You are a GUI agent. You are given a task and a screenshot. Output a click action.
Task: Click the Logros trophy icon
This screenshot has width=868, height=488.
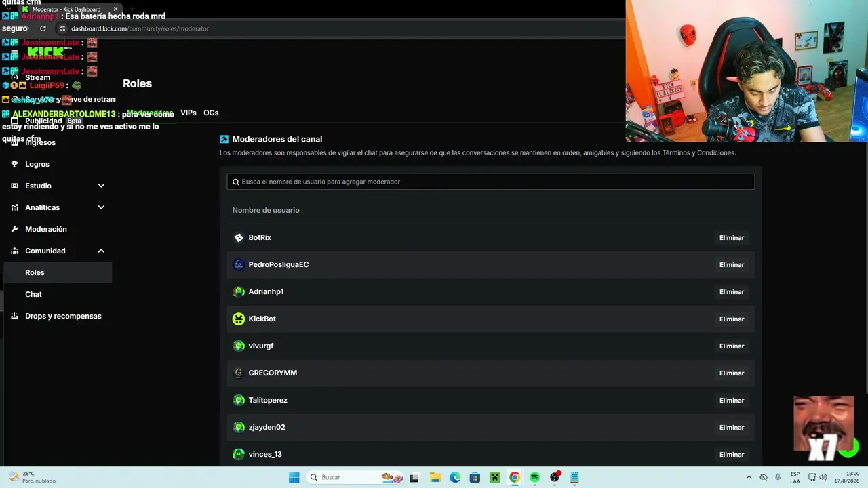tap(14, 164)
